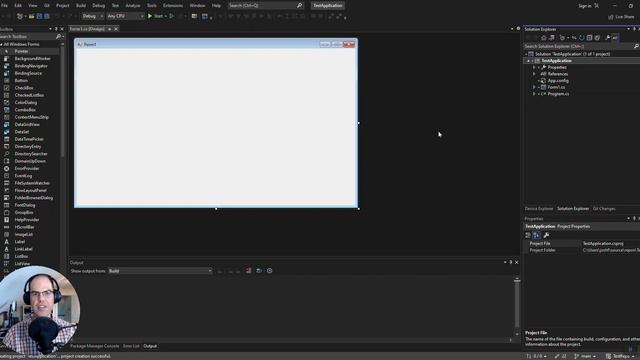Select the Button control in Toolbox
The image size is (640, 360).
(x=21, y=80)
